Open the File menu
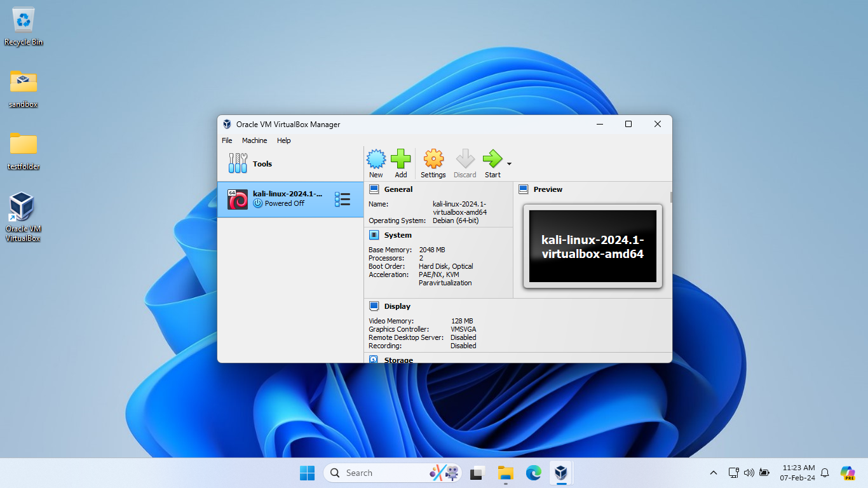 pos(227,140)
